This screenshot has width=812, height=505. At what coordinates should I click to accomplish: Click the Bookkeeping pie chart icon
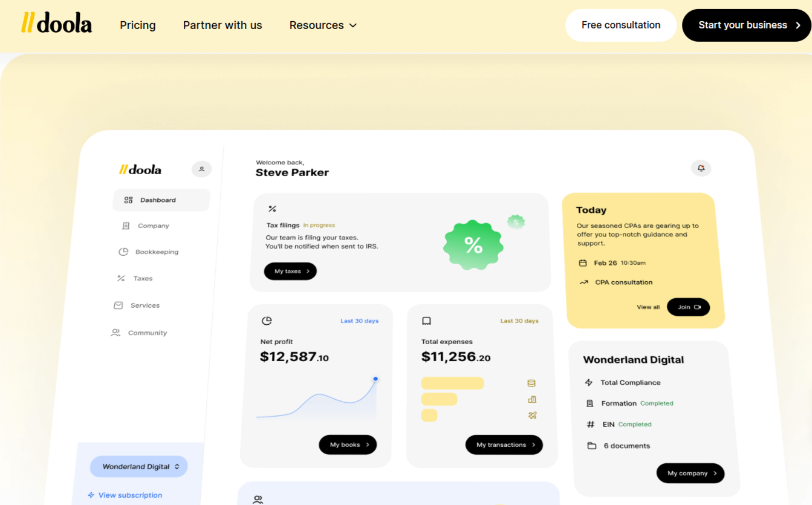(x=123, y=252)
